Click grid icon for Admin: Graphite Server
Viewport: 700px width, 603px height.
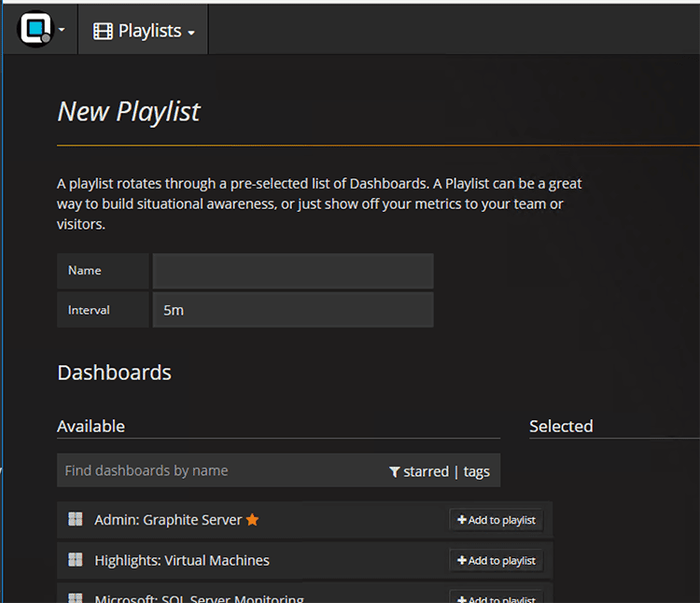tap(76, 519)
